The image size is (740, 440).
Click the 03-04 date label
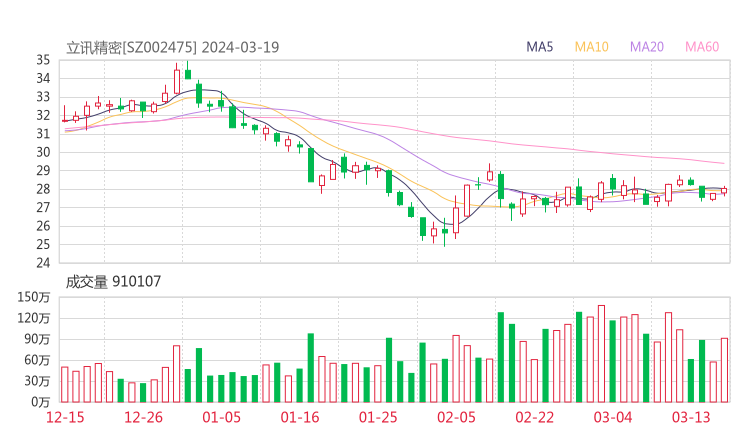click(613, 417)
